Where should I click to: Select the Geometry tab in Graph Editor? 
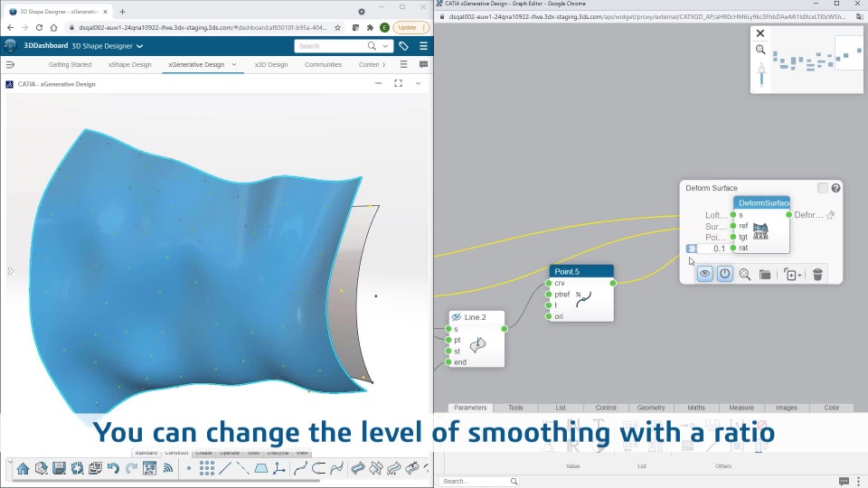coord(651,408)
